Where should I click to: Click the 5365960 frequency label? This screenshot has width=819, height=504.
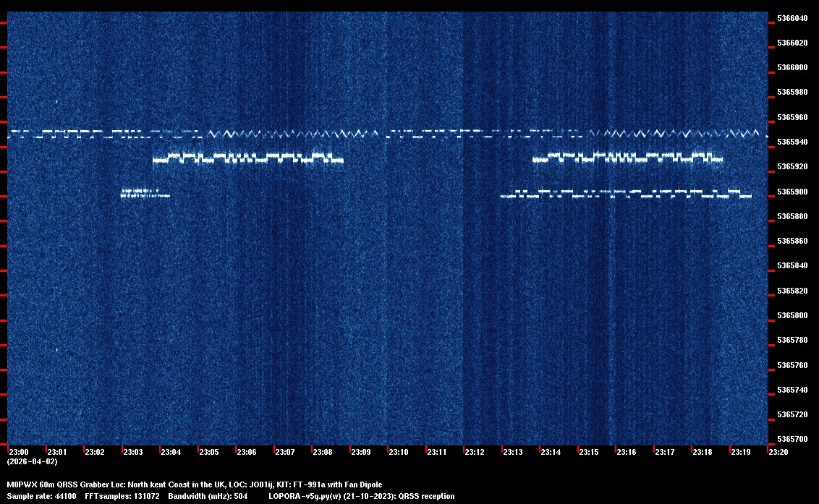tap(792, 117)
